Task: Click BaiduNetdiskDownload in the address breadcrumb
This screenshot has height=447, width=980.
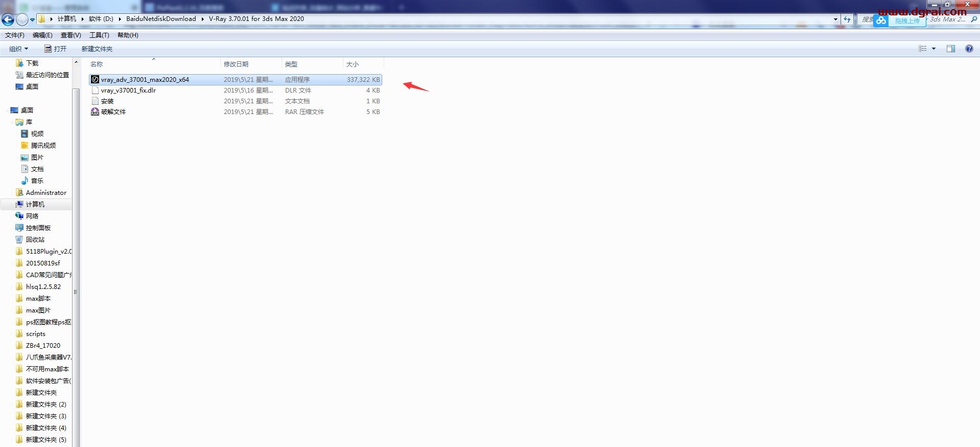Action: pos(161,19)
